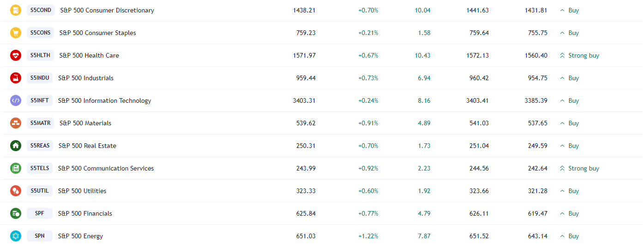Open S&P 500 Financials link
Screen dimensions: 644x247
pos(85,213)
